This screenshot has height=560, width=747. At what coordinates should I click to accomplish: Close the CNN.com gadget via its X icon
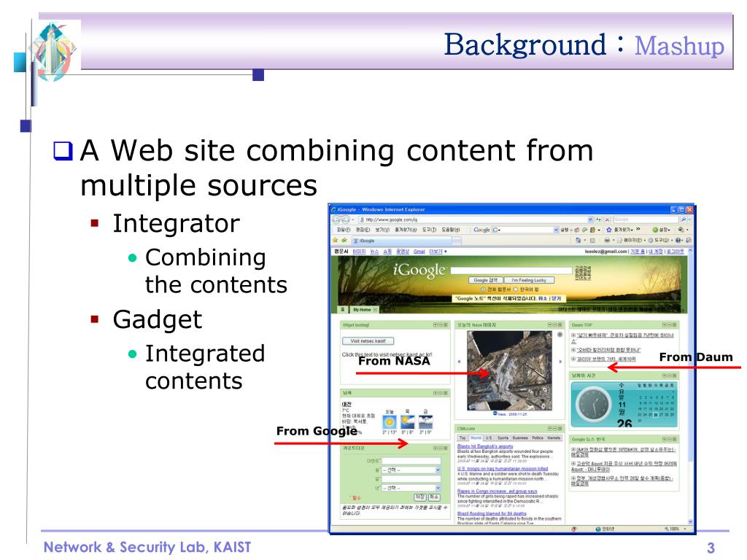(x=560, y=428)
